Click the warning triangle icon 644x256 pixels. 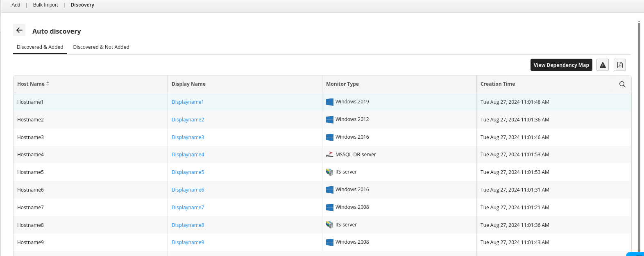[x=603, y=65]
